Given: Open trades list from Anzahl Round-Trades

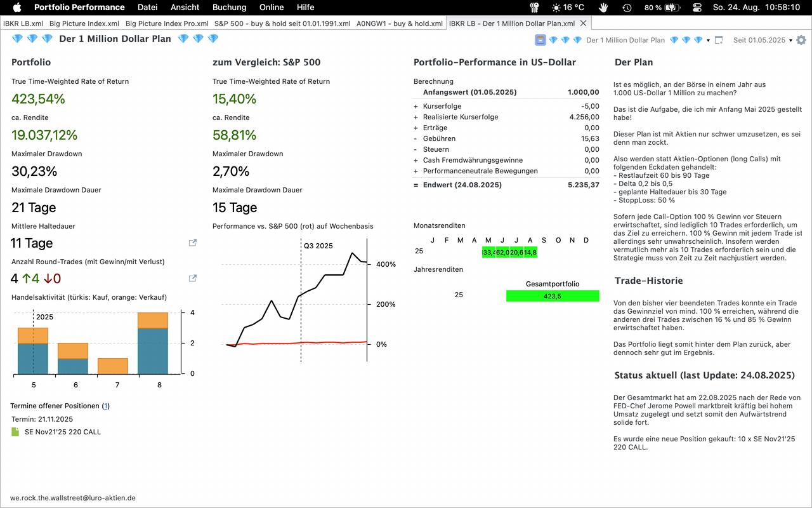Looking at the screenshot, I should 193,278.
